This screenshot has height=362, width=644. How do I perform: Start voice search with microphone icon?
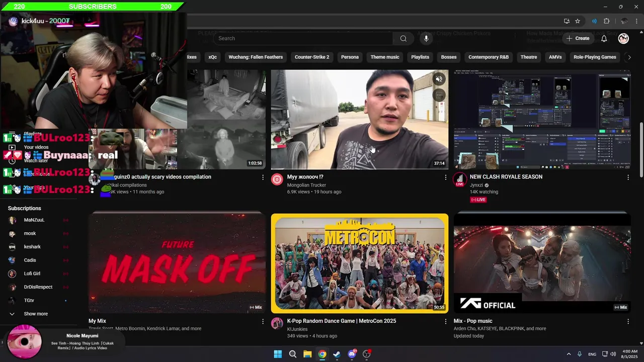click(x=426, y=38)
